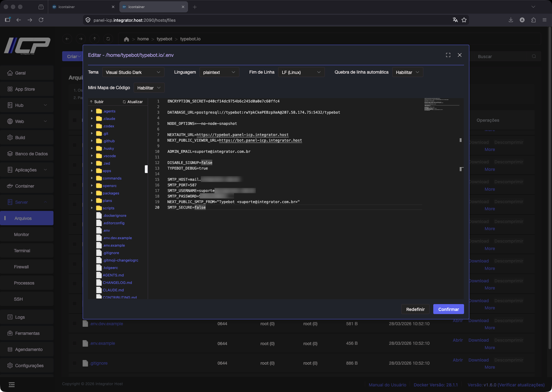This screenshot has height=392, width=552.
Task: Click the Confirmar button
Action: point(448,309)
